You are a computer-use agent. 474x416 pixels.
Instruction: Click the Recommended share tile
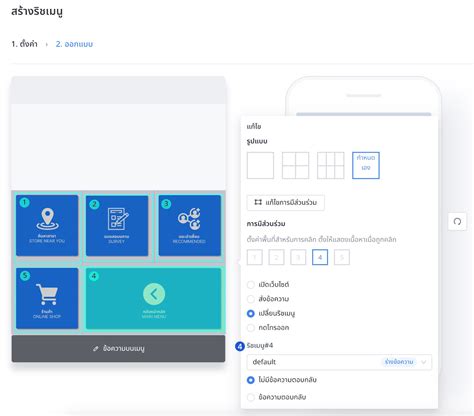189,226
